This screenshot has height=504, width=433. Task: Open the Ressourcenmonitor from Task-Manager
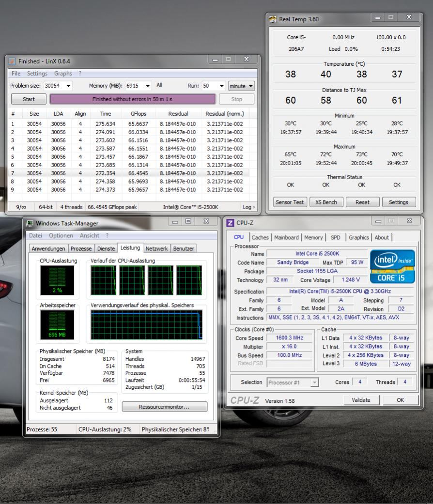click(164, 407)
